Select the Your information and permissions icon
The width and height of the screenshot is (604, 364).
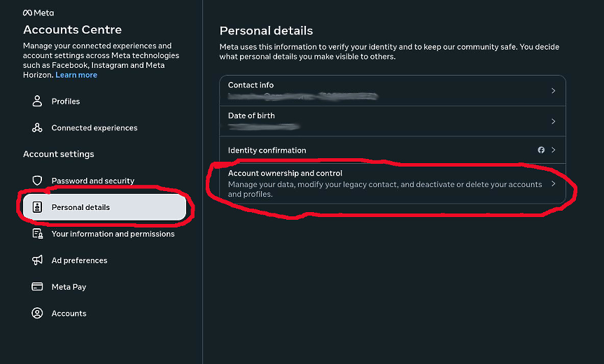pyautogui.click(x=37, y=233)
